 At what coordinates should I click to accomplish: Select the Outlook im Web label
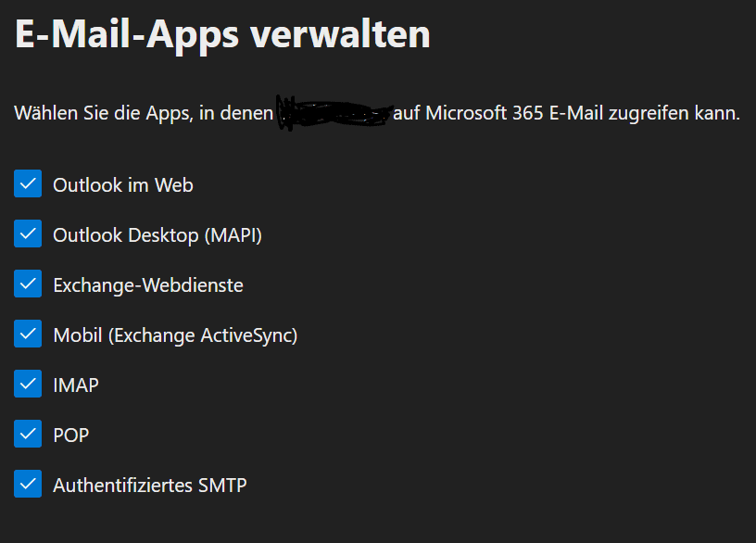[x=122, y=184]
